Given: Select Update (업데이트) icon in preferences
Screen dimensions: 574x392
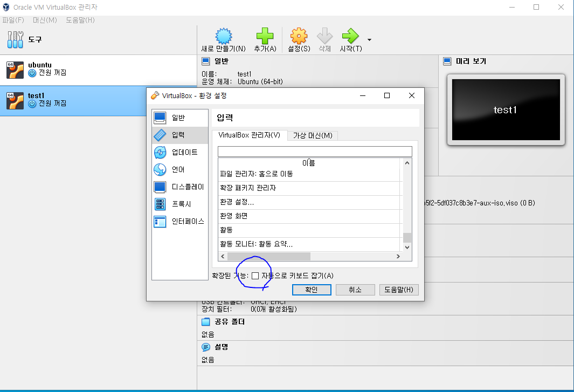Looking at the screenshot, I should point(160,153).
